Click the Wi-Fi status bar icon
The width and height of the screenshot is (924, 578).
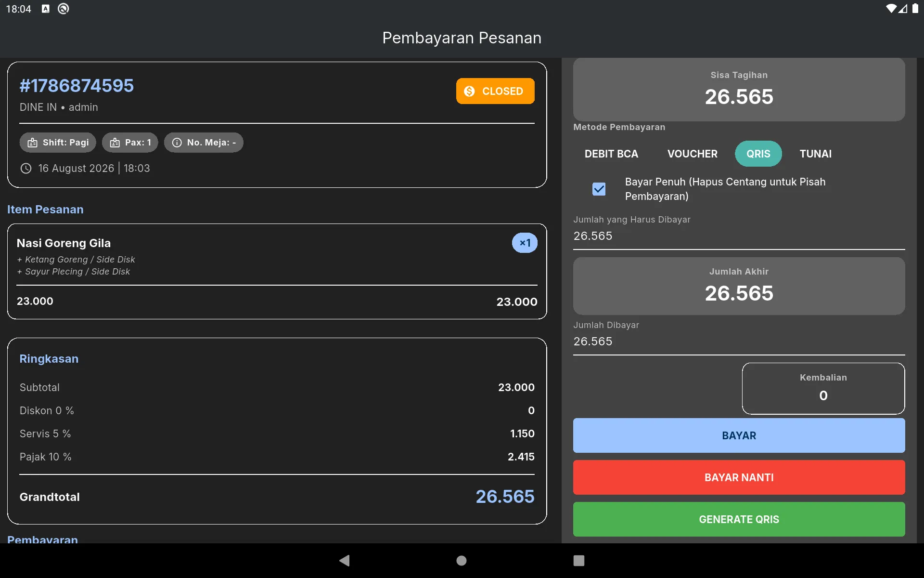pos(891,9)
